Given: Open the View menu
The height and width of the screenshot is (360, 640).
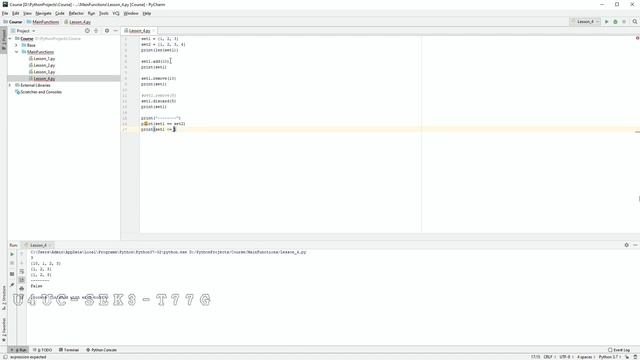Looking at the screenshot, I should coord(27,13).
